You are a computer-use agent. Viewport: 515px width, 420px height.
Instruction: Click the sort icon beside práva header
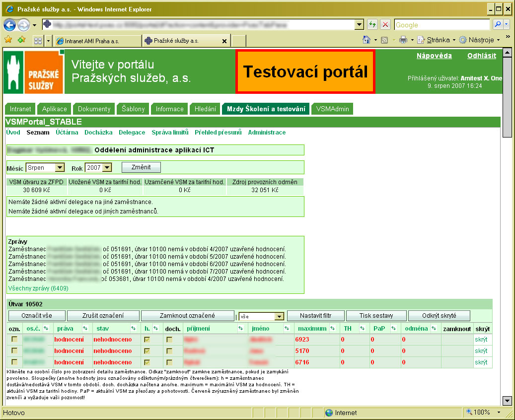point(85,328)
